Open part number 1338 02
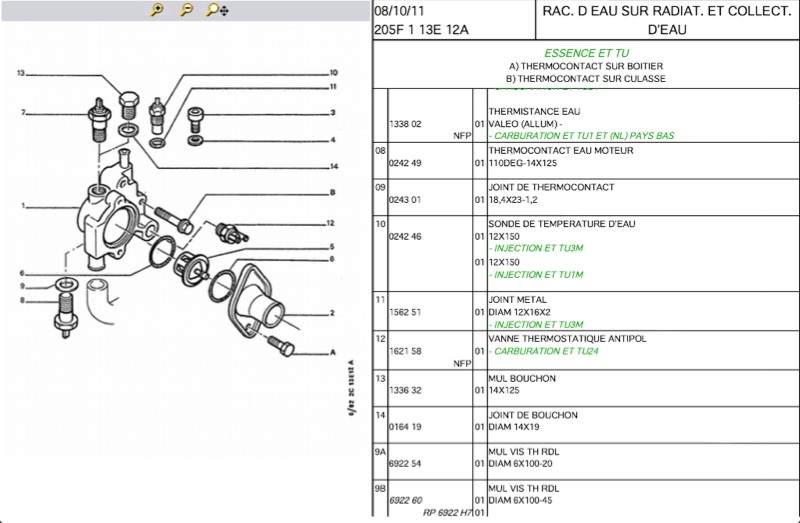 (x=405, y=124)
